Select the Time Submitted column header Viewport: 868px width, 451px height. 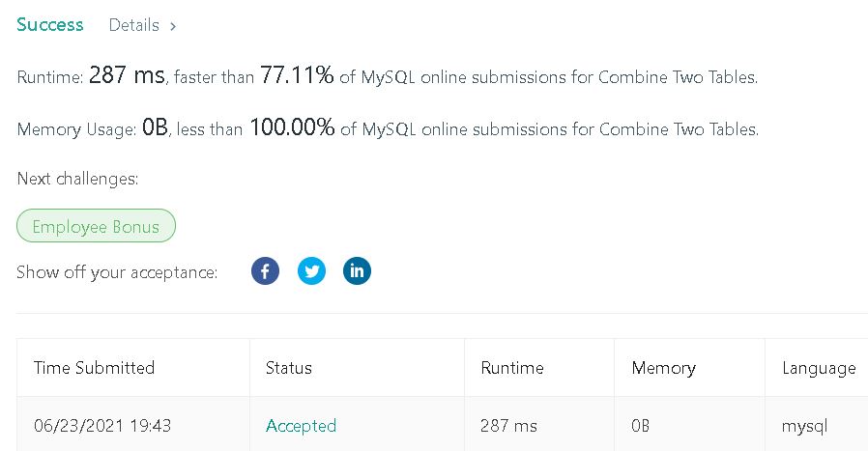point(94,368)
